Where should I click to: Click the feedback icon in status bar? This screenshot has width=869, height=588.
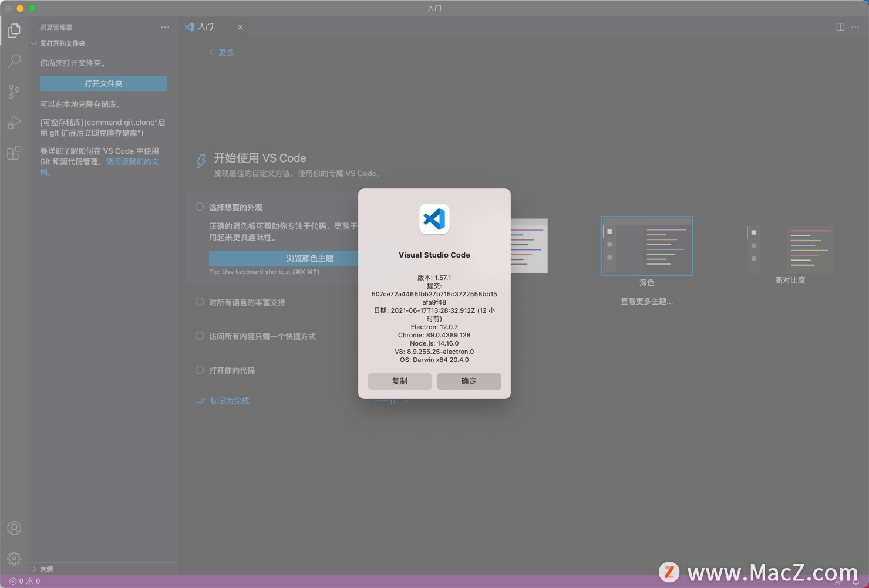(x=838, y=582)
